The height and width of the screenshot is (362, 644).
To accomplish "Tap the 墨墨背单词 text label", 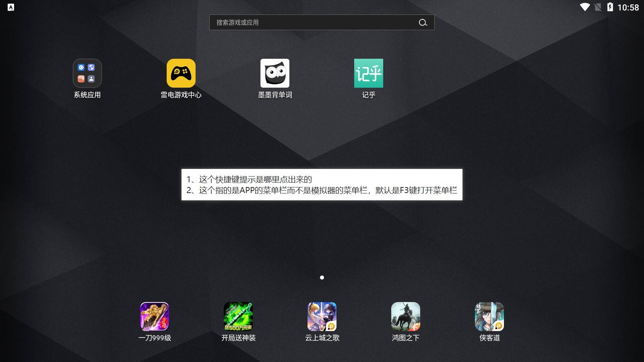I will [275, 95].
